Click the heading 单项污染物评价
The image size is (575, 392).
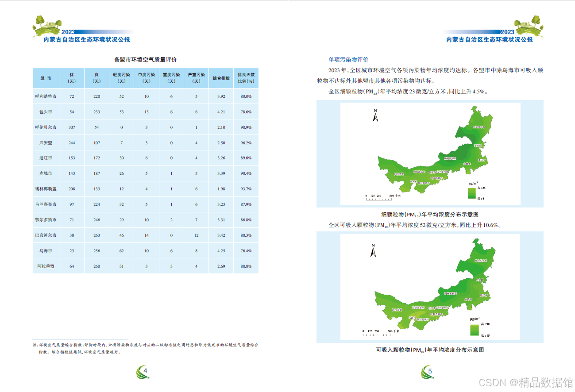[348, 59]
